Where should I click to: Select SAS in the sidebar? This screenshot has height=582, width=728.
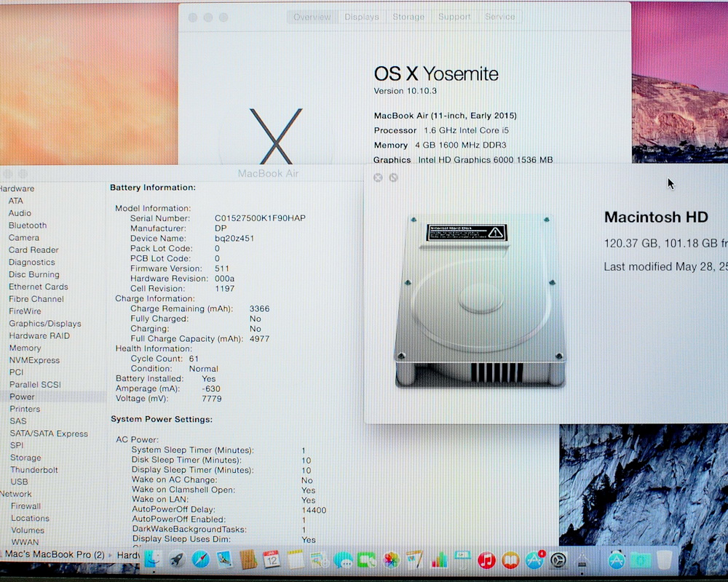coord(18,421)
